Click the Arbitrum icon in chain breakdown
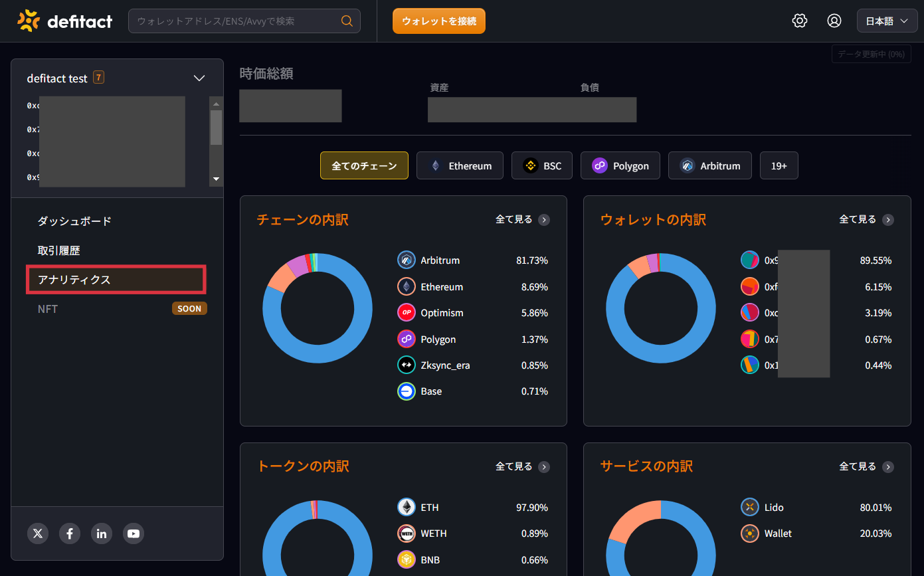This screenshot has height=576, width=924. coord(407,260)
